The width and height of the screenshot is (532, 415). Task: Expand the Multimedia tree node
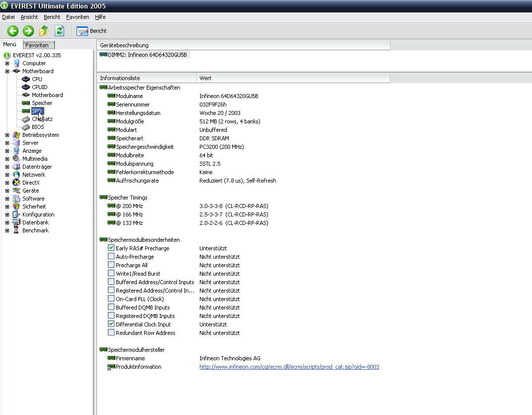pos(7,159)
